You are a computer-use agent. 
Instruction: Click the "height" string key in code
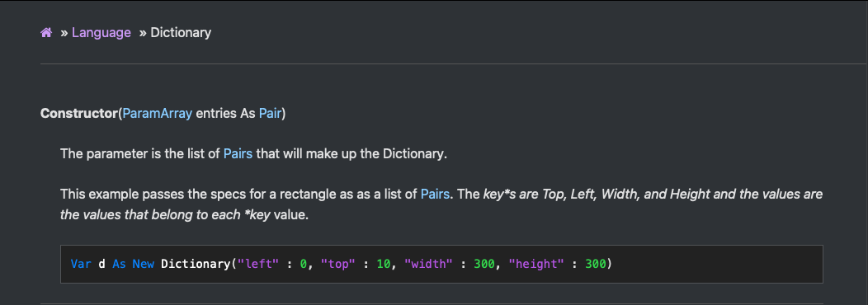pos(537,264)
